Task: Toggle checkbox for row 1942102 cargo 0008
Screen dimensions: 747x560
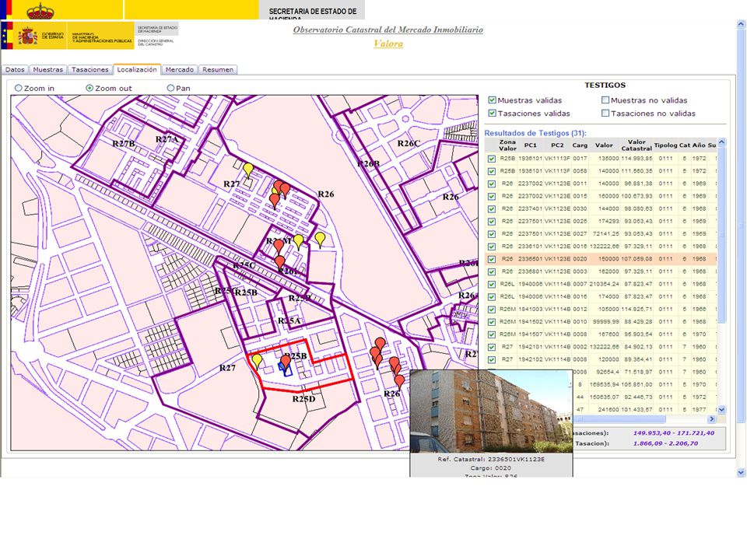Action: 492,360
